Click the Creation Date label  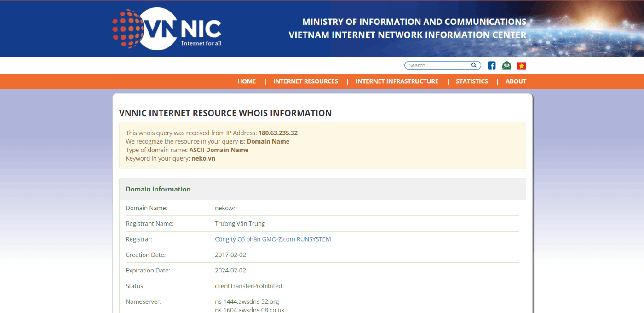click(146, 255)
